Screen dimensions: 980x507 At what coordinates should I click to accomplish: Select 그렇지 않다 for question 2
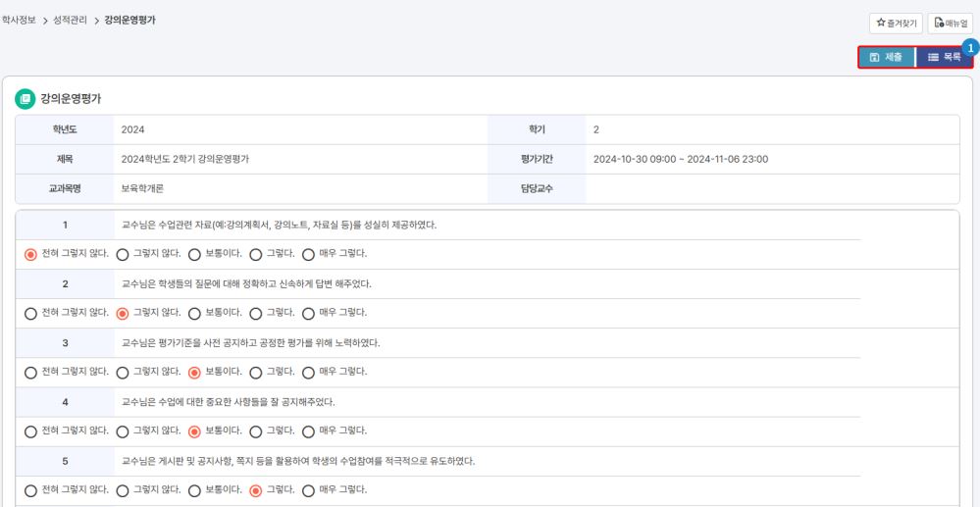point(123,313)
